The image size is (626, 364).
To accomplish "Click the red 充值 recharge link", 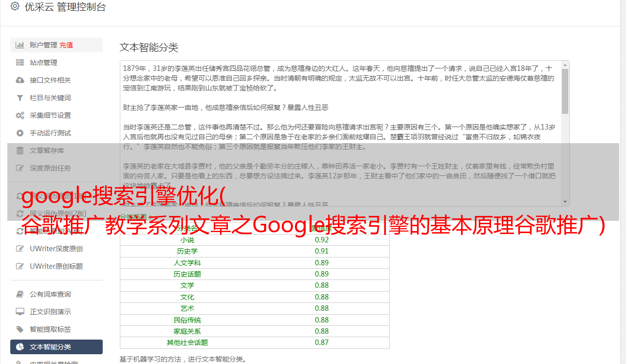I will point(66,45).
